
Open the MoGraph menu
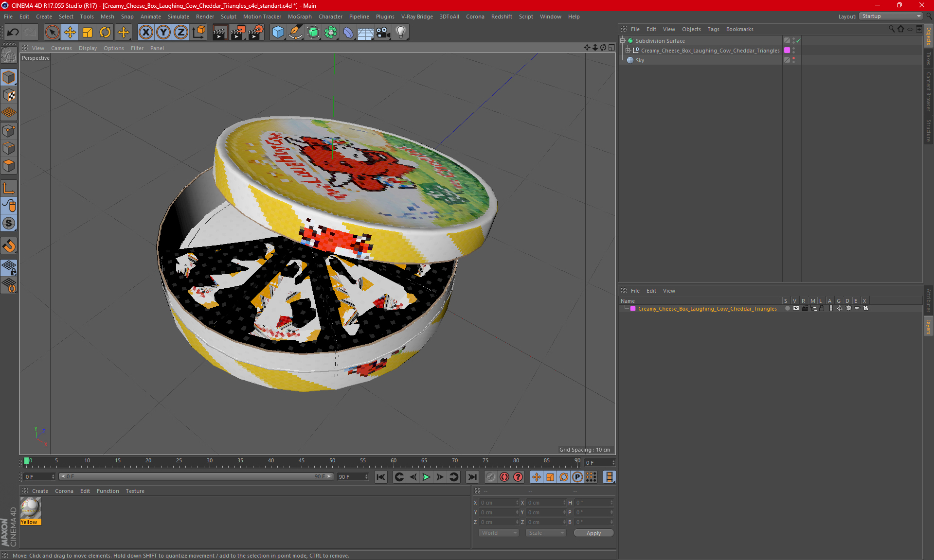299,17
